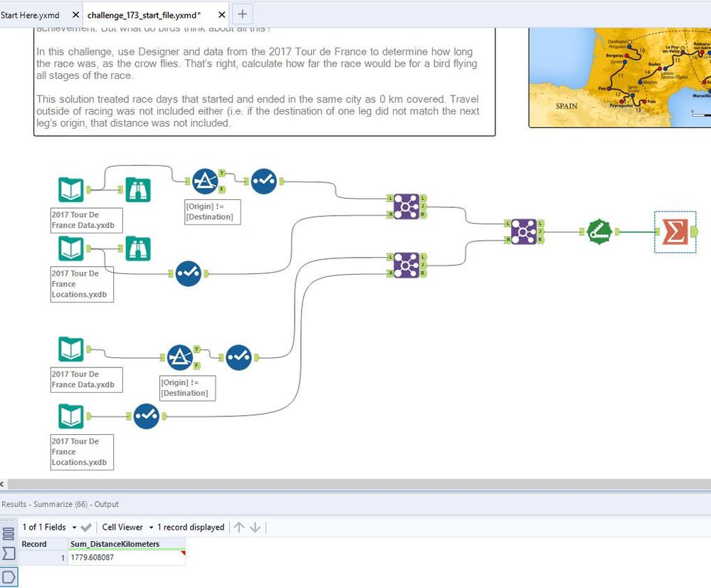Click the output anchor icon in Results sidebar
The height and width of the screenshot is (588, 711).
[x=9, y=577]
